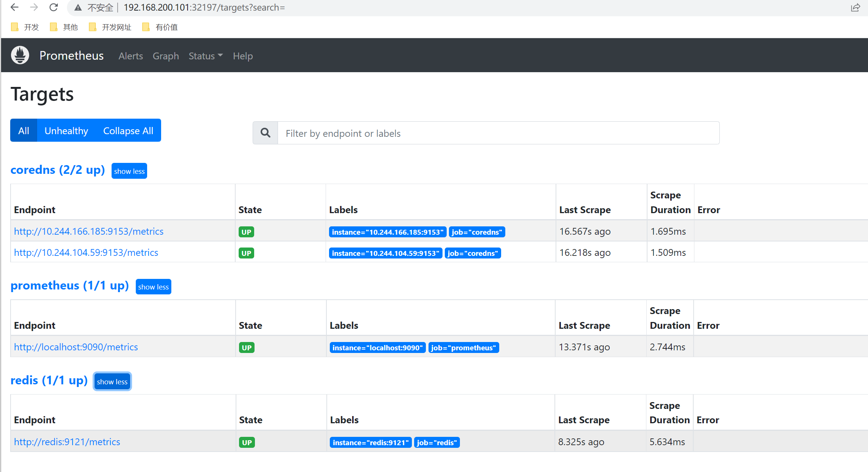This screenshot has height=472, width=868.
Task: Open the 有价值 bookmark folder
Action: click(x=160, y=27)
